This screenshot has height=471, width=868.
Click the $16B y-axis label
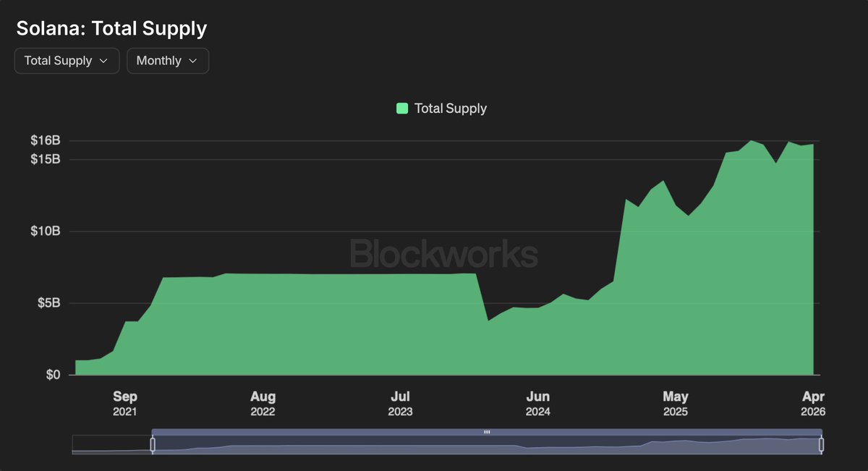(x=45, y=140)
